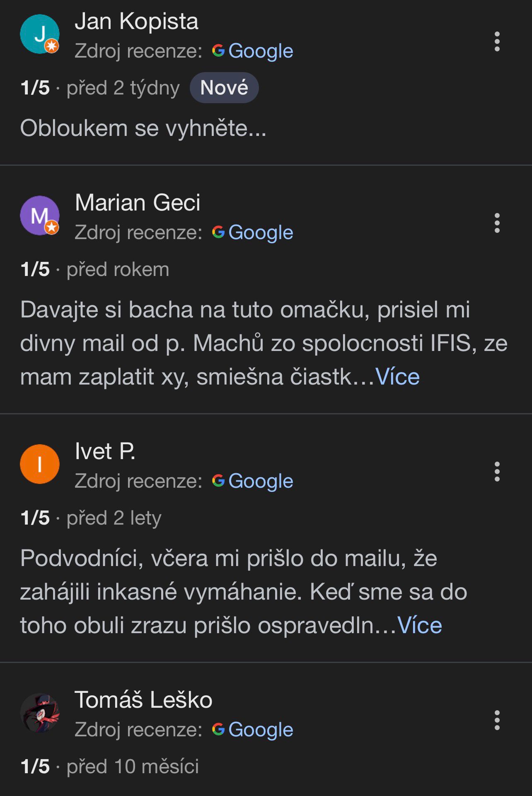Open reviewer name Ivet P.
The width and height of the screenshot is (532, 796).
tap(105, 451)
